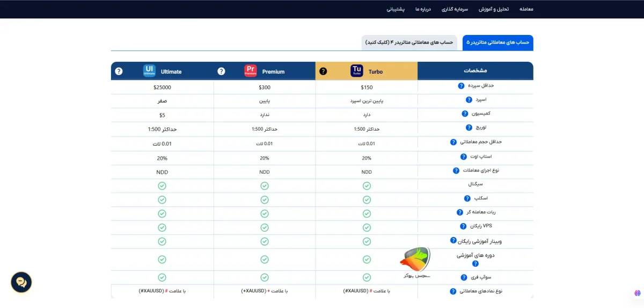Click the Ultimate account logo icon
644x308 pixels.
tap(149, 71)
